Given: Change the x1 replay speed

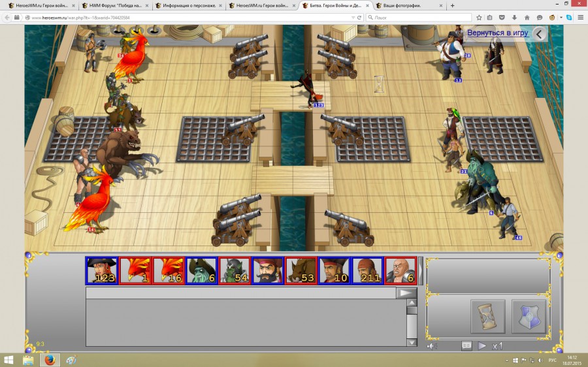Looking at the screenshot, I should point(497,346).
